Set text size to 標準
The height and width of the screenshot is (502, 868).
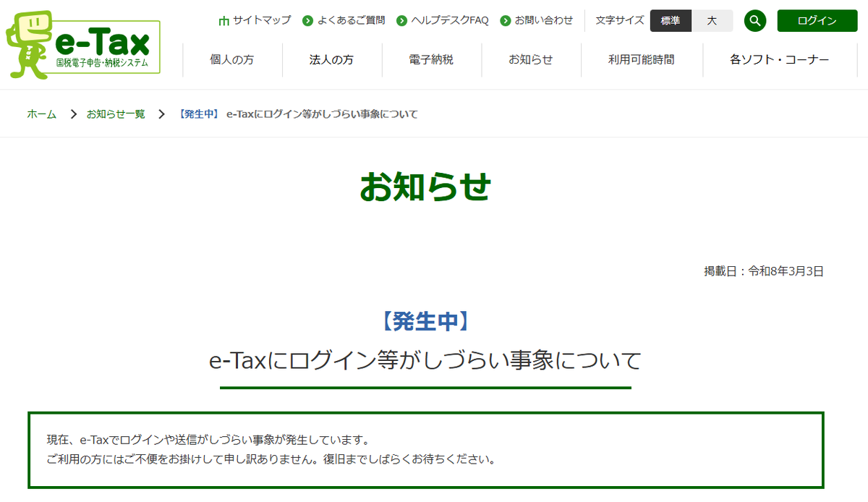671,21
